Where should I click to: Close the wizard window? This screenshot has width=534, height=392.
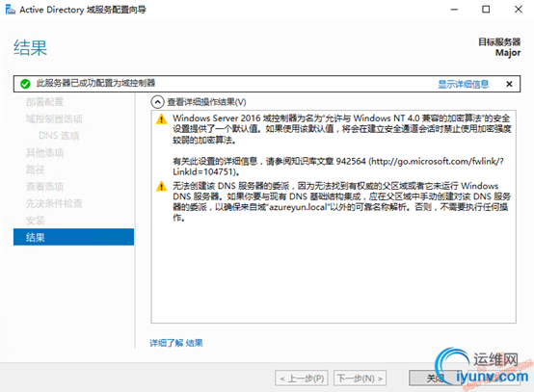coord(518,10)
